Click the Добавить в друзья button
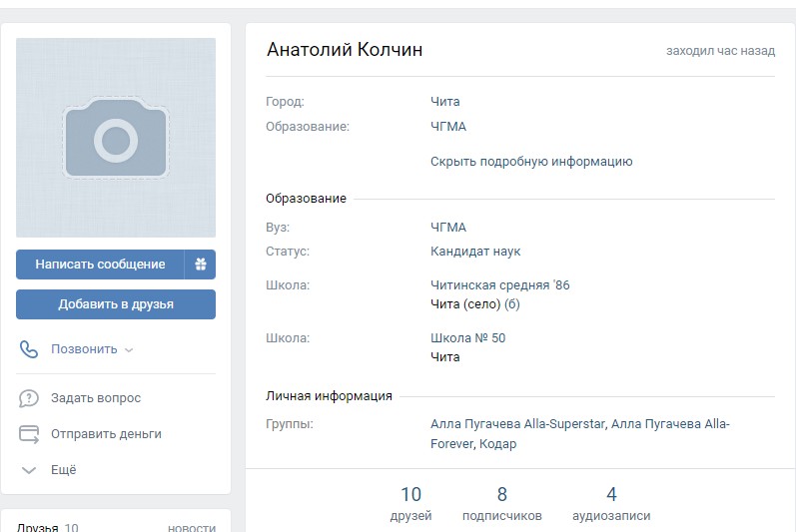This screenshot has width=796, height=532. click(116, 304)
